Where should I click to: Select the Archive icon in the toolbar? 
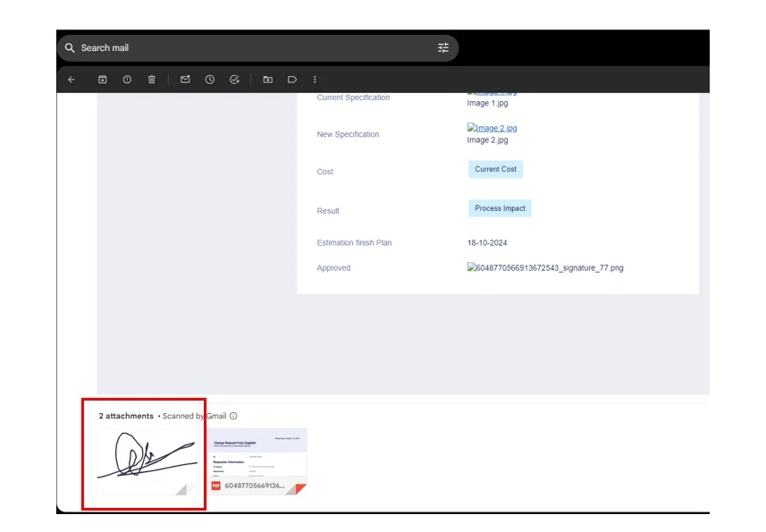102,79
